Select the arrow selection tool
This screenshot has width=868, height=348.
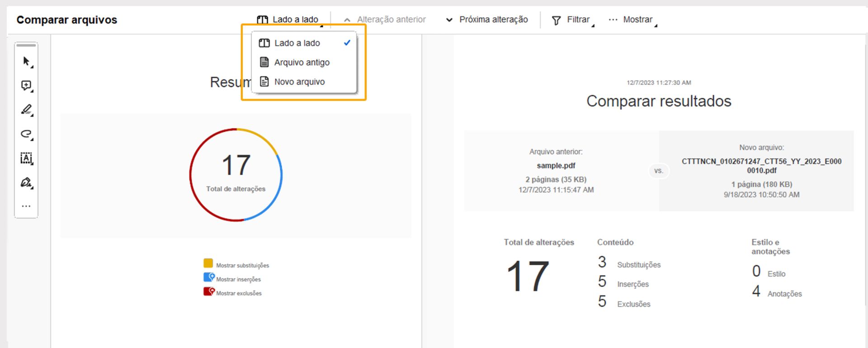[27, 62]
